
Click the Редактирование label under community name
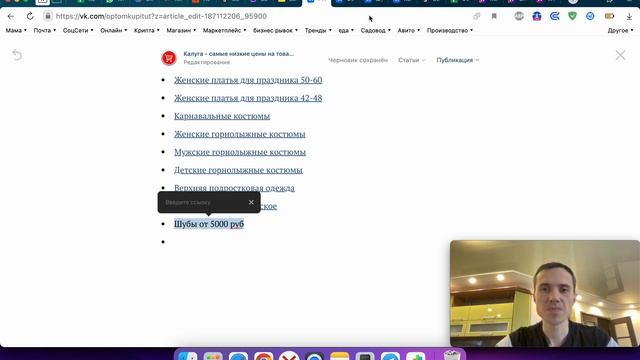[207, 62]
